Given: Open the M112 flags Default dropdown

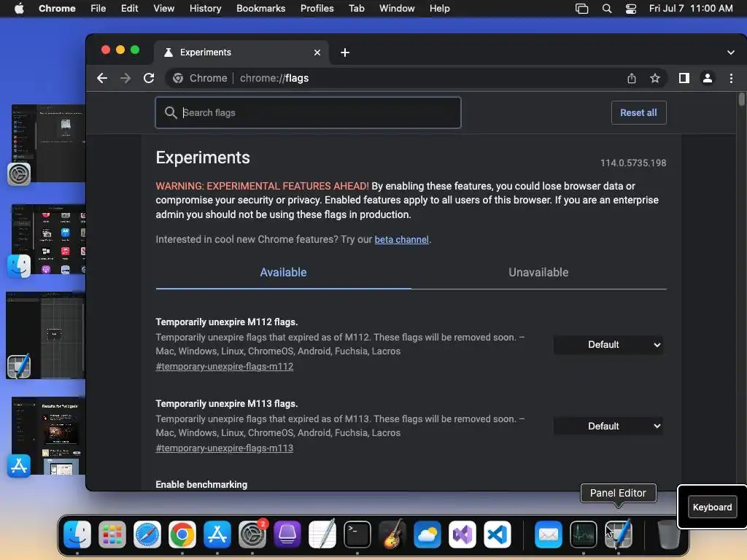Looking at the screenshot, I should (x=608, y=344).
